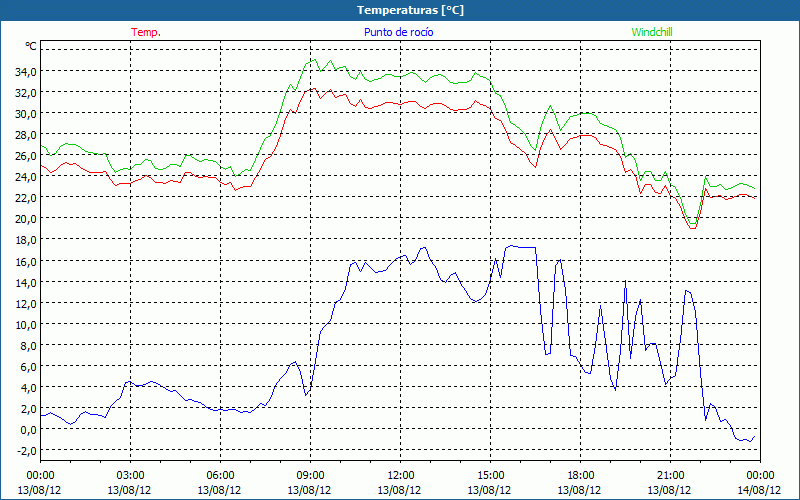800x500 pixels.
Task: Click the "21:00" time label on the x-axis
Action: point(670,476)
